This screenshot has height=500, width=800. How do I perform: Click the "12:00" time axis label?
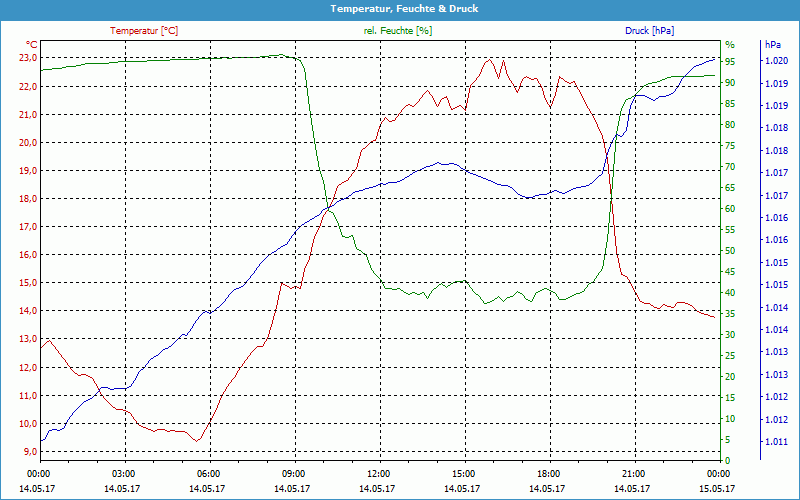click(377, 474)
